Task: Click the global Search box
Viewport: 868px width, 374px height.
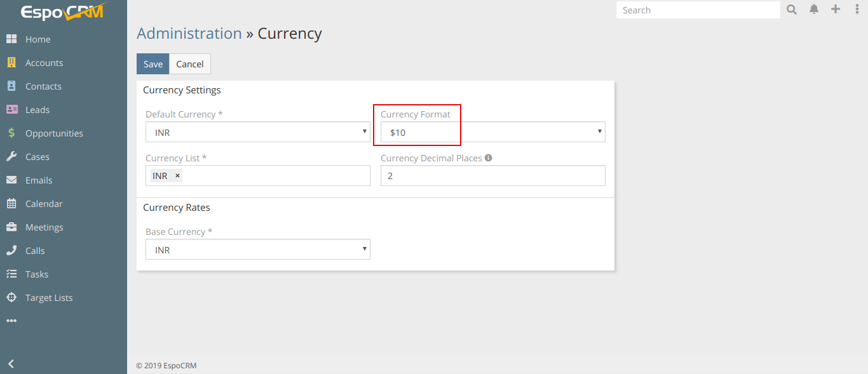Action: click(x=697, y=10)
